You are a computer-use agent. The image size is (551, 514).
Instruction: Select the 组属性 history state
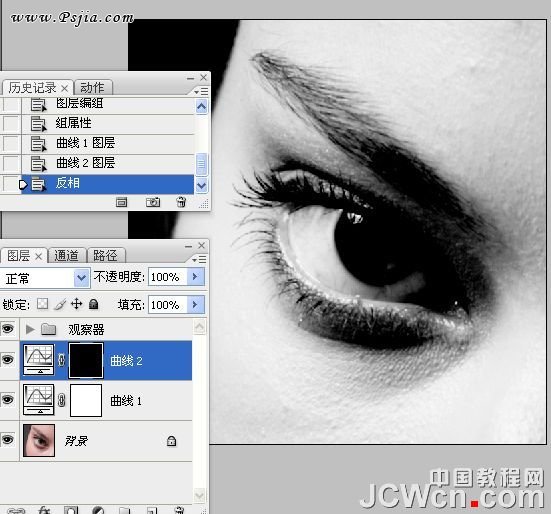[108, 124]
